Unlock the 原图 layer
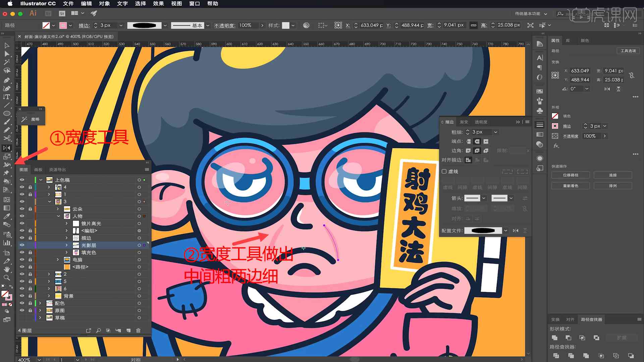 pyautogui.click(x=30, y=310)
